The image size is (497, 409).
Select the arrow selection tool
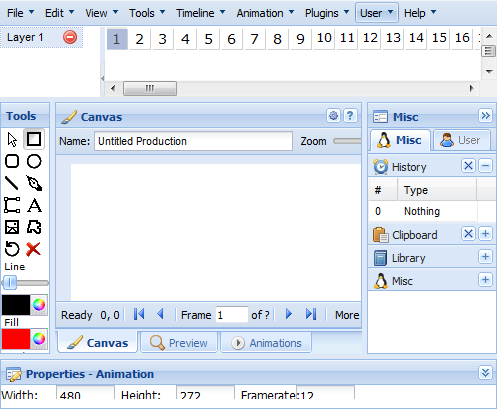coord(12,139)
